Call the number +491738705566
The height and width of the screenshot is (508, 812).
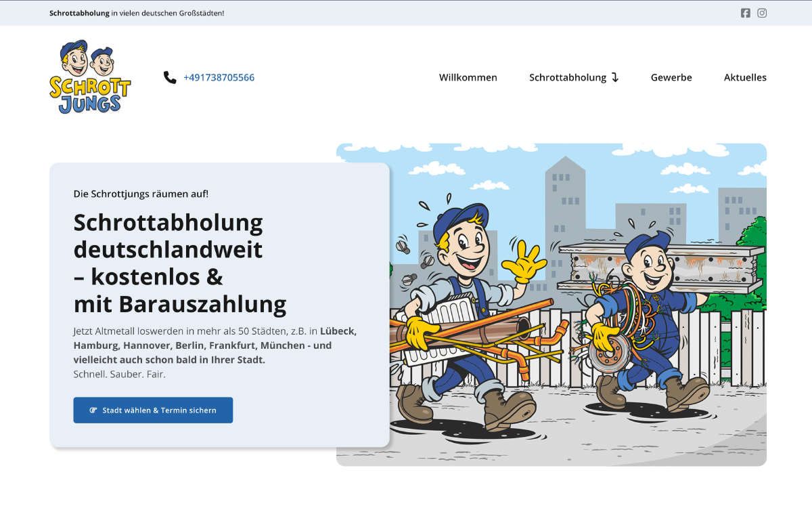pos(219,77)
